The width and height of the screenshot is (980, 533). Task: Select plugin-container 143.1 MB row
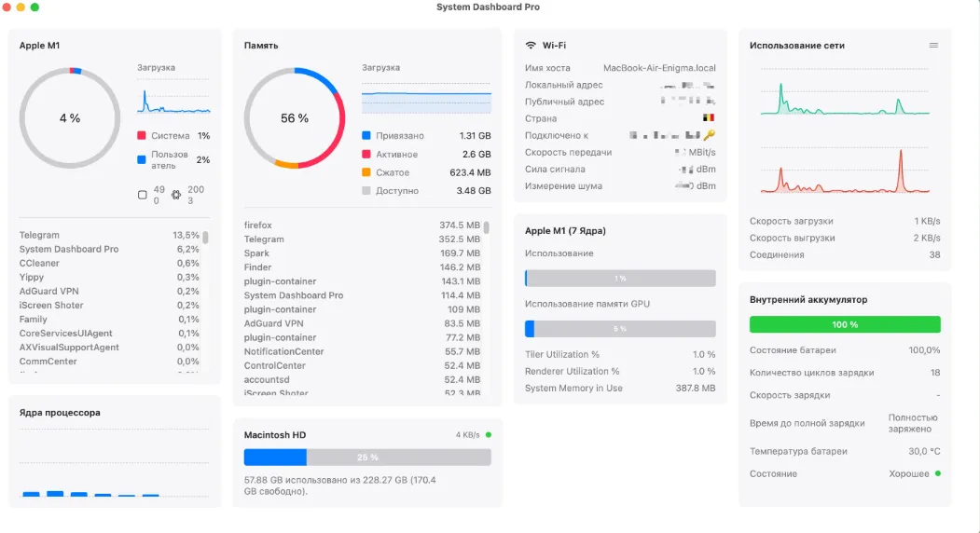tap(362, 281)
